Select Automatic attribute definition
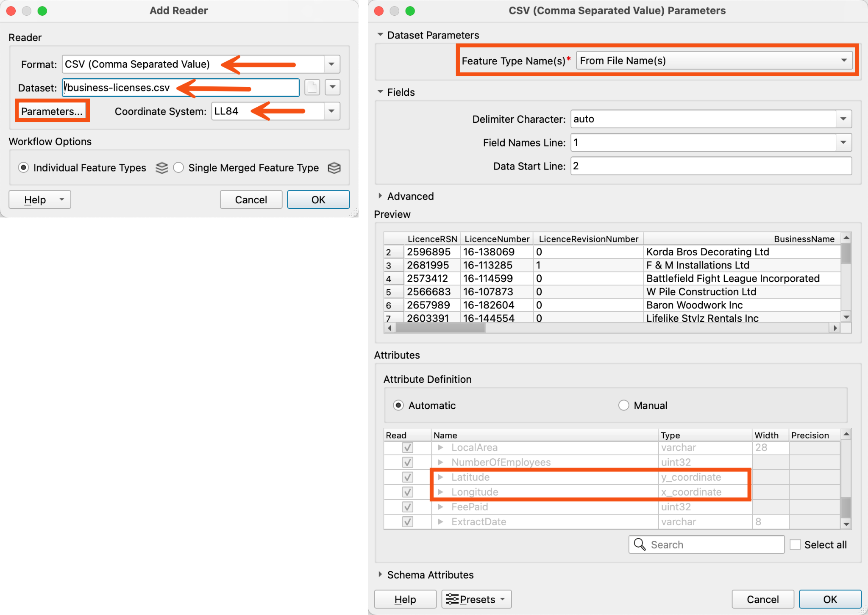This screenshot has width=868, height=615. (x=398, y=405)
